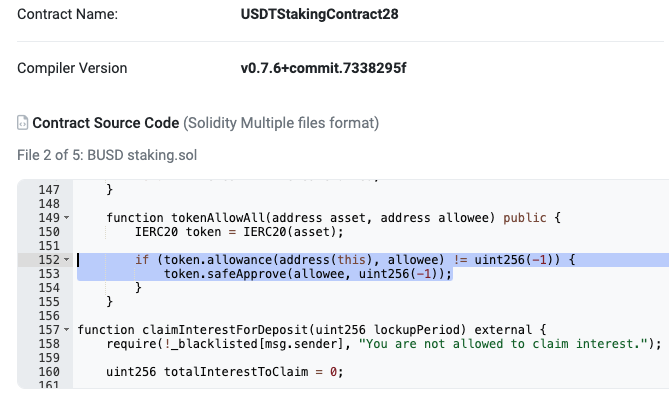The image size is (669, 402).
Task: Collapse the claimInterestForDeposit fold arrow
Action: [x=67, y=330]
